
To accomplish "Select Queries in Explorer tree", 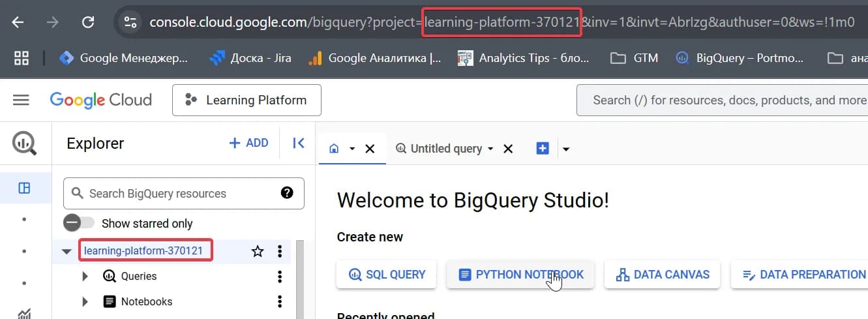I will click(x=139, y=276).
